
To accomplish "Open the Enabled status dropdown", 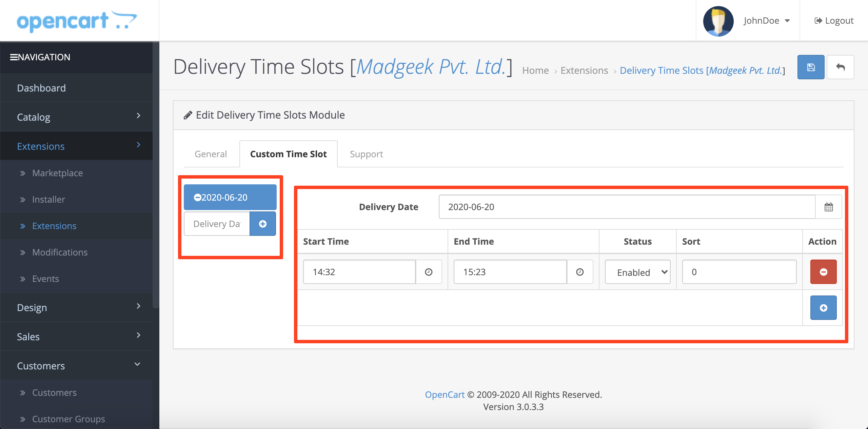I will click(x=637, y=272).
